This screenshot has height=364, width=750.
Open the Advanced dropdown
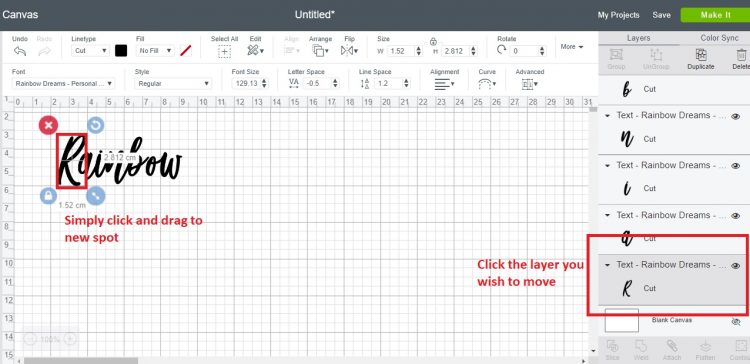tap(529, 84)
